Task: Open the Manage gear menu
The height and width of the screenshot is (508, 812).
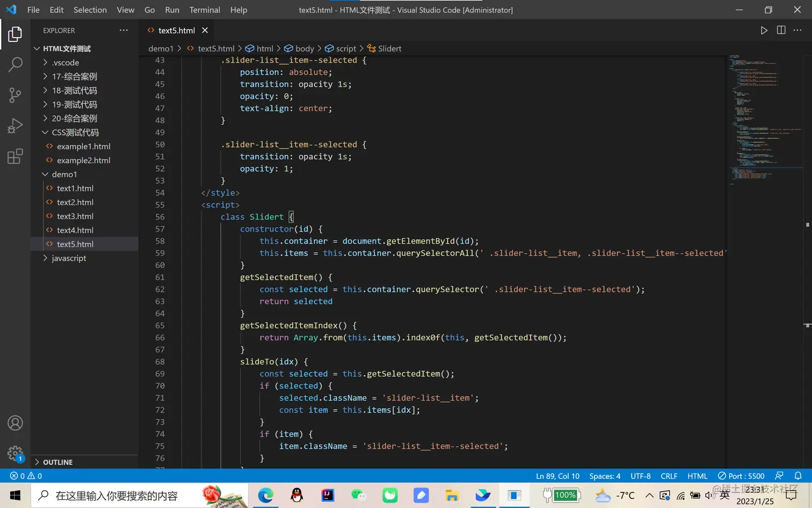Action: [15, 453]
